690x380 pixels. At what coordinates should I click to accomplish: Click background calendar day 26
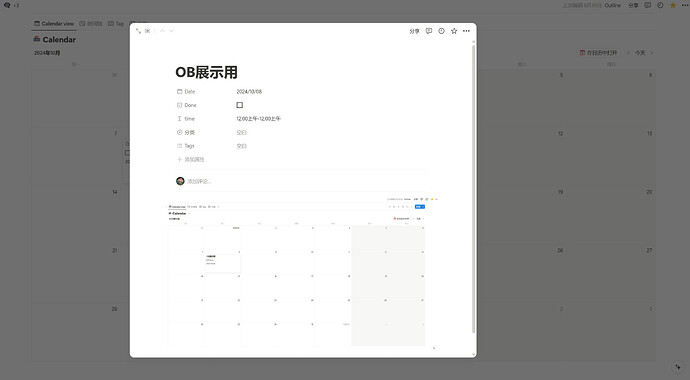tap(560, 251)
